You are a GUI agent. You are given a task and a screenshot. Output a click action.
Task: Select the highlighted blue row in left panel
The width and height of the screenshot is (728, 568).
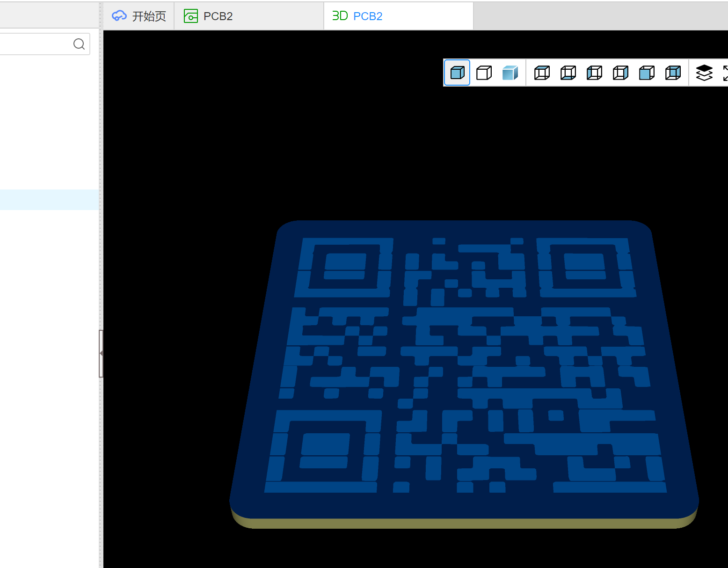tap(49, 200)
